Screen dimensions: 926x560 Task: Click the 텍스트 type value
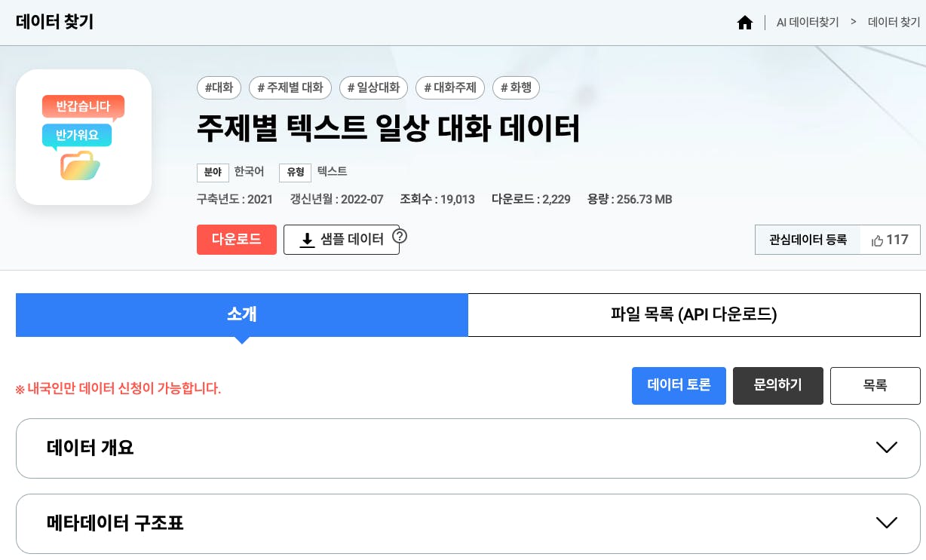point(332,172)
